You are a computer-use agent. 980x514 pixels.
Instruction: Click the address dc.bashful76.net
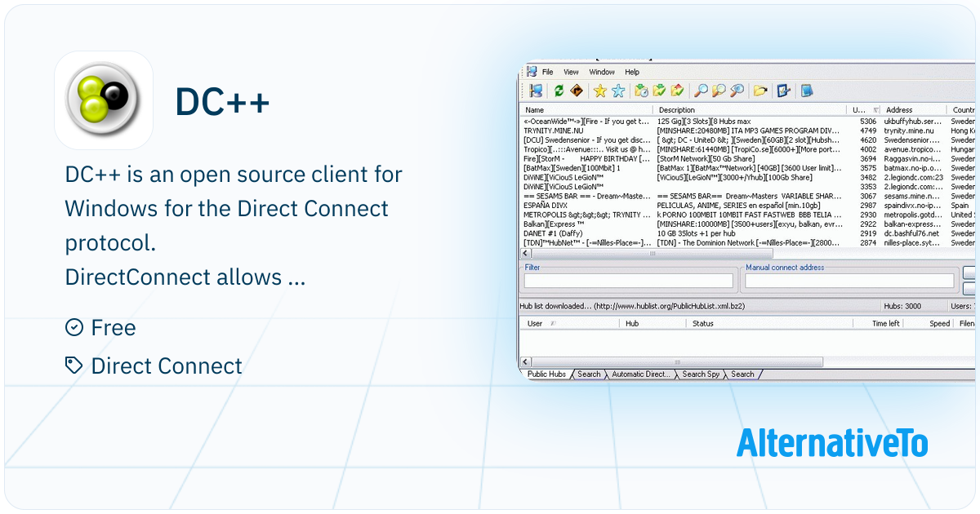click(912, 233)
